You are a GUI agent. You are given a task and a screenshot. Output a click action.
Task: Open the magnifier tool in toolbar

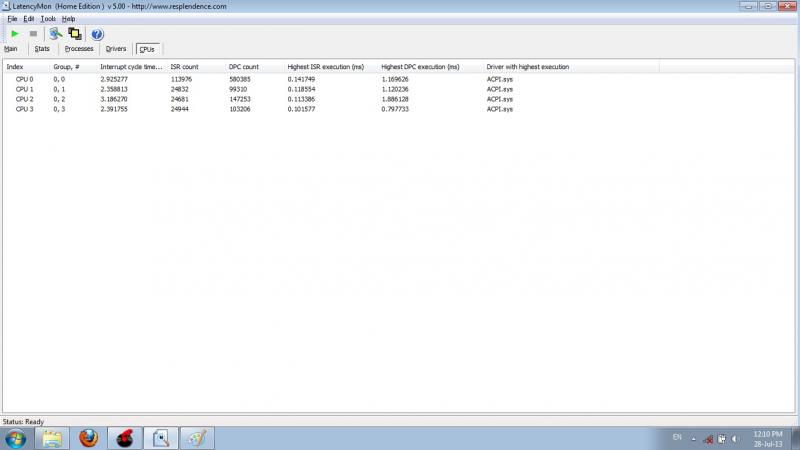pyautogui.click(x=56, y=33)
